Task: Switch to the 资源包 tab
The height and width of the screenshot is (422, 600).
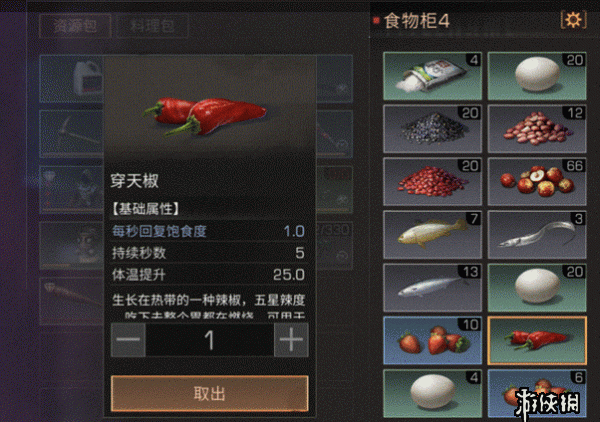Action: tap(75, 26)
